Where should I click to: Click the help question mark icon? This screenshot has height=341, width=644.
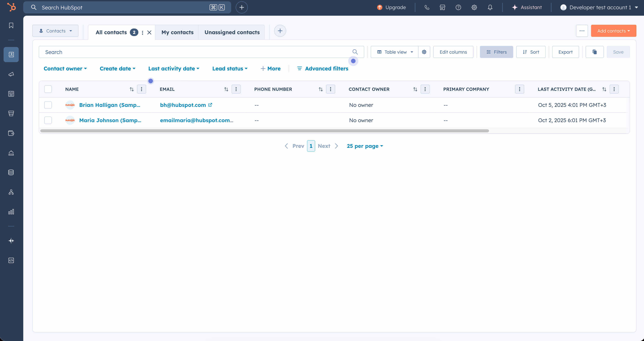(458, 8)
